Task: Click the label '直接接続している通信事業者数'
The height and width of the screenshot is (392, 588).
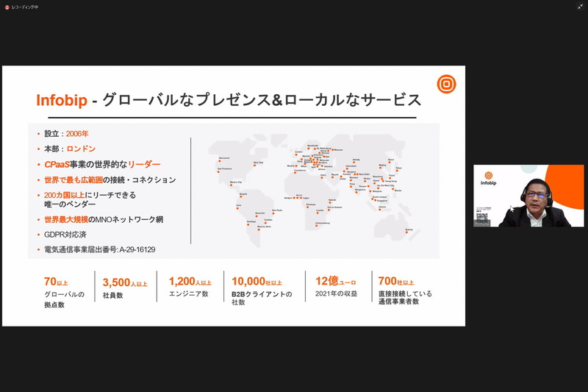Action: pyautogui.click(x=405, y=297)
